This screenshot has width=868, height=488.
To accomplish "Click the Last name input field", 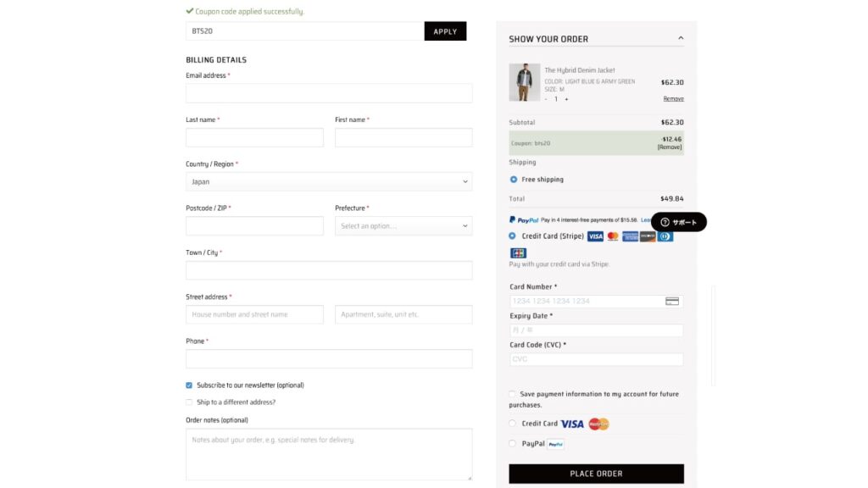I will pos(254,137).
